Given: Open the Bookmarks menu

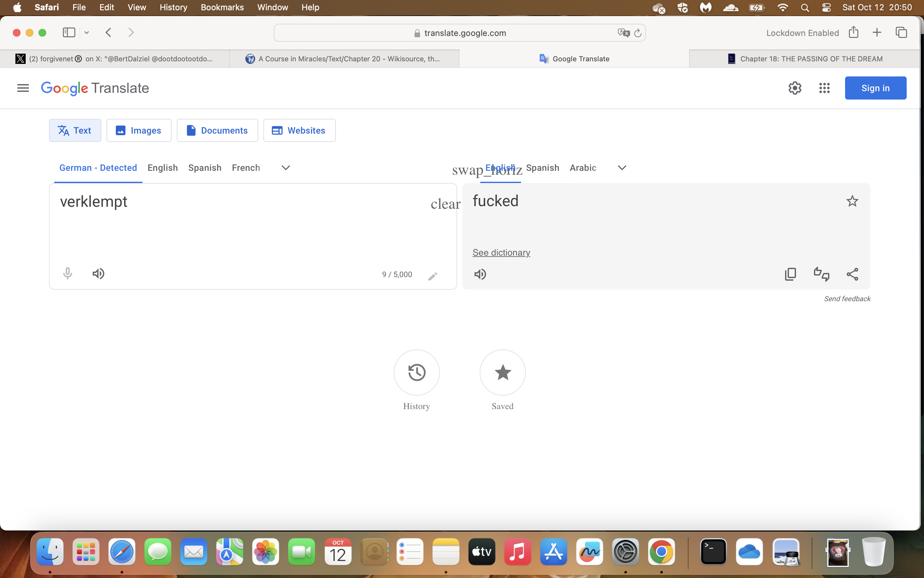Looking at the screenshot, I should [222, 7].
